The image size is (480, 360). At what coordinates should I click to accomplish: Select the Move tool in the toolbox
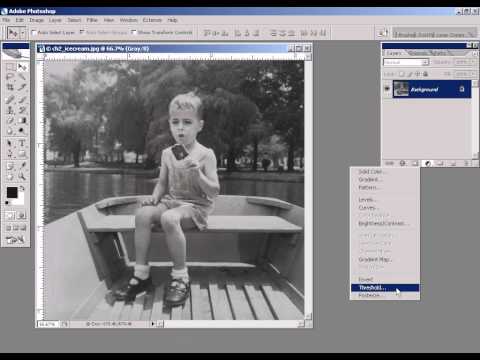tap(22, 68)
